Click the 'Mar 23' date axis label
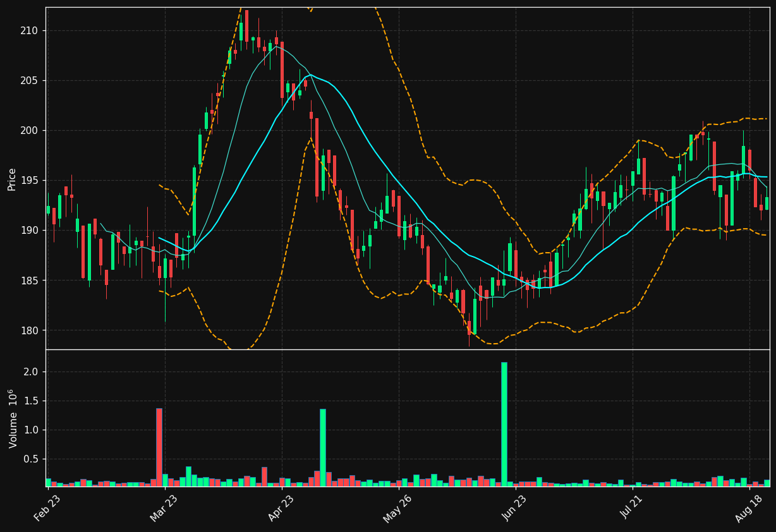Screen dimensions: 776x532 164,507
